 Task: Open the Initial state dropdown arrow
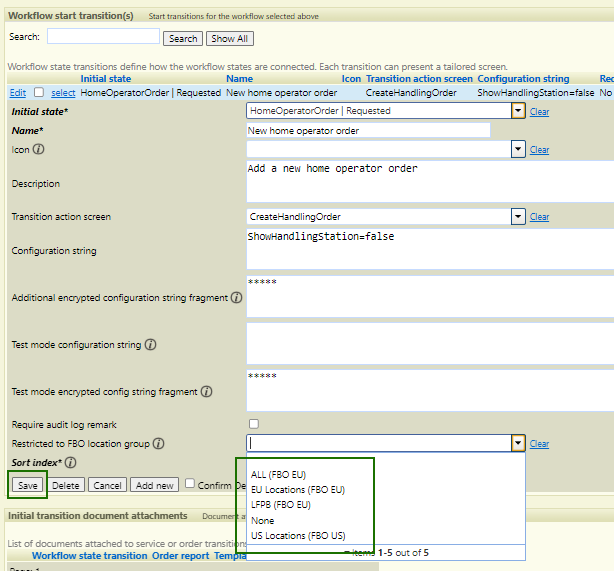pyautogui.click(x=518, y=111)
